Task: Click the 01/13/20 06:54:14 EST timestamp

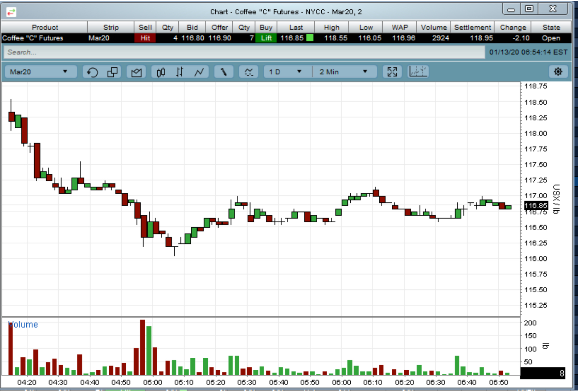Action: point(528,52)
